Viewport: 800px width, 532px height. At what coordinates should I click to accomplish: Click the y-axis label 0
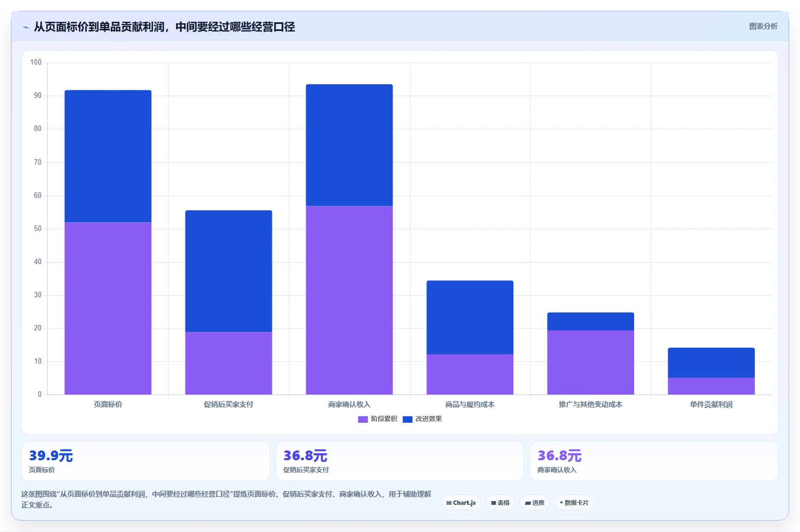pos(40,395)
